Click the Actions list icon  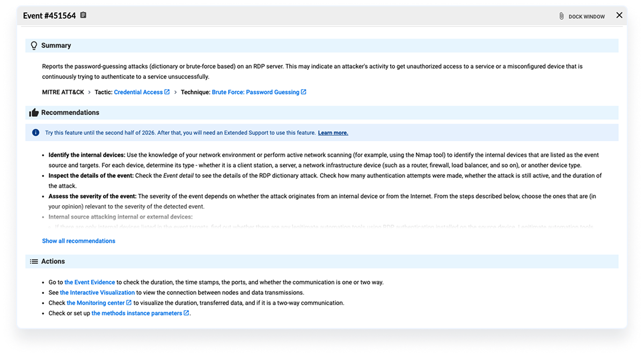[34, 261]
